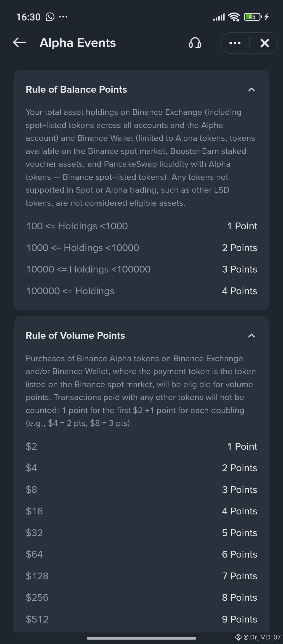
Task: Tap the bottom home gesture bar
Action: coord(141,638)
